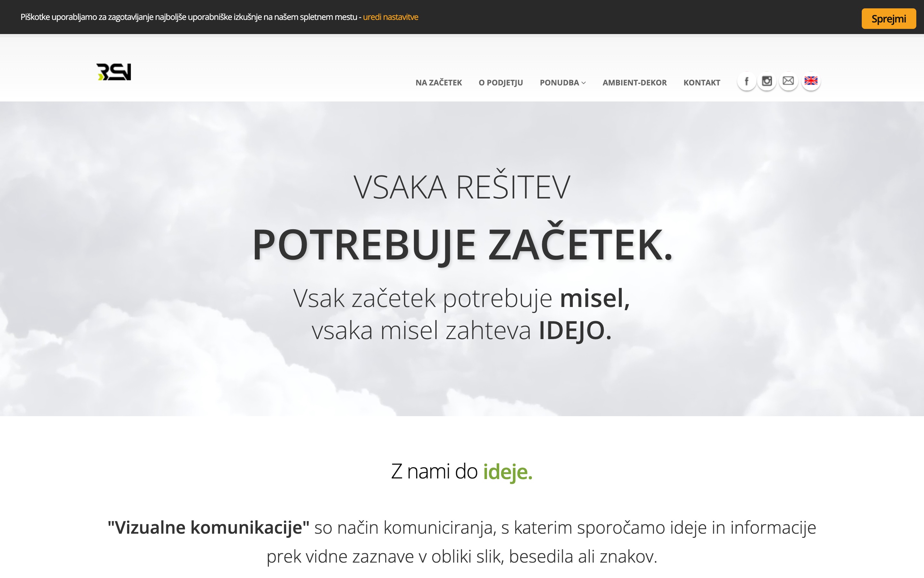
Task: Click the VSAKA REŠITEV heading text
Action: [462, 185]
